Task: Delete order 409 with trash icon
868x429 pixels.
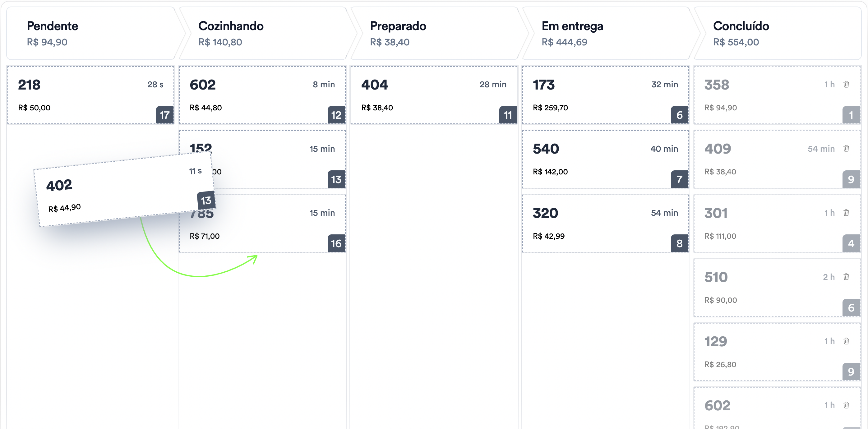Action: pyautogui.click(x=846, y=148)
